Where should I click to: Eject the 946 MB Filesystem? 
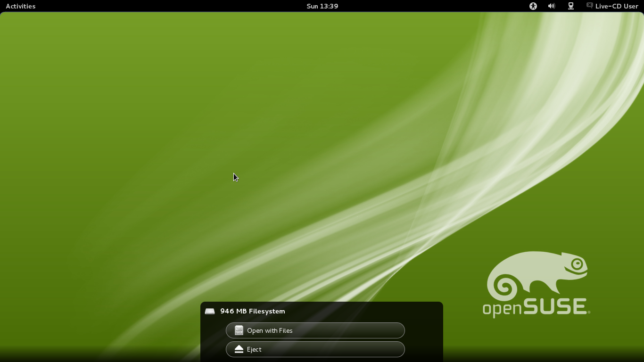tap(315, 349)
